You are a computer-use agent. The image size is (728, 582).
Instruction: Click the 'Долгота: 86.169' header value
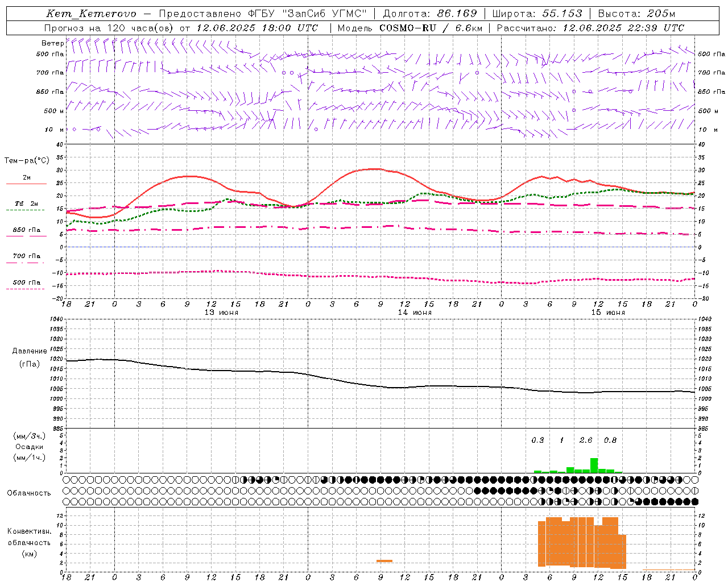tap(430, 14)
